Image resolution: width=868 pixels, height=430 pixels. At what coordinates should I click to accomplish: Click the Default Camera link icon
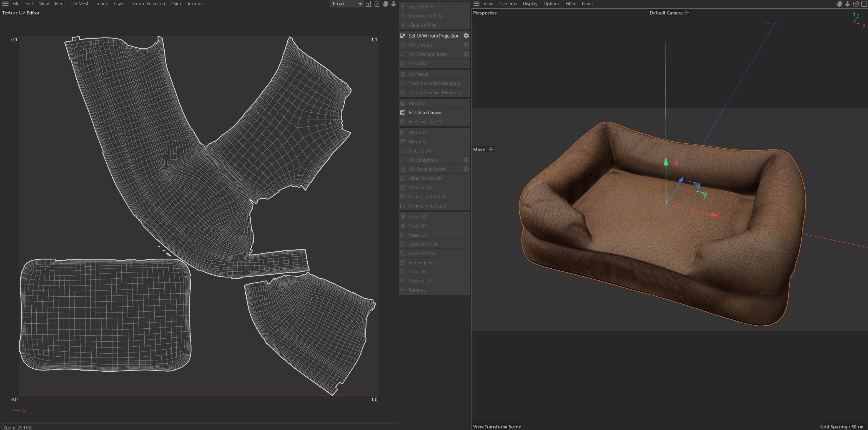pyautogui.click(x=686, y=13)
